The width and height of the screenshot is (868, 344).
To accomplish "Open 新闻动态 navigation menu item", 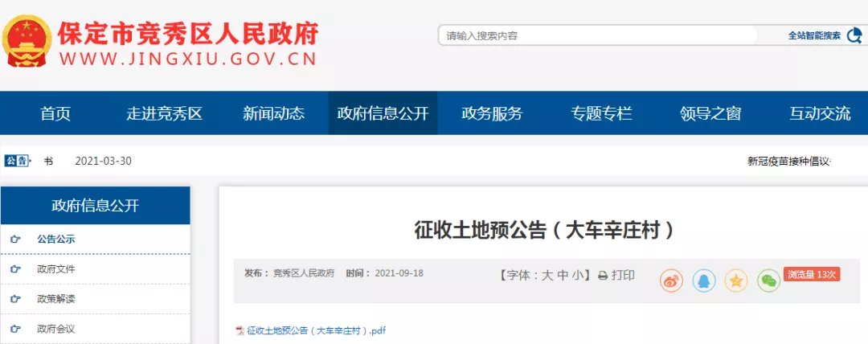I will click(273, 113).
